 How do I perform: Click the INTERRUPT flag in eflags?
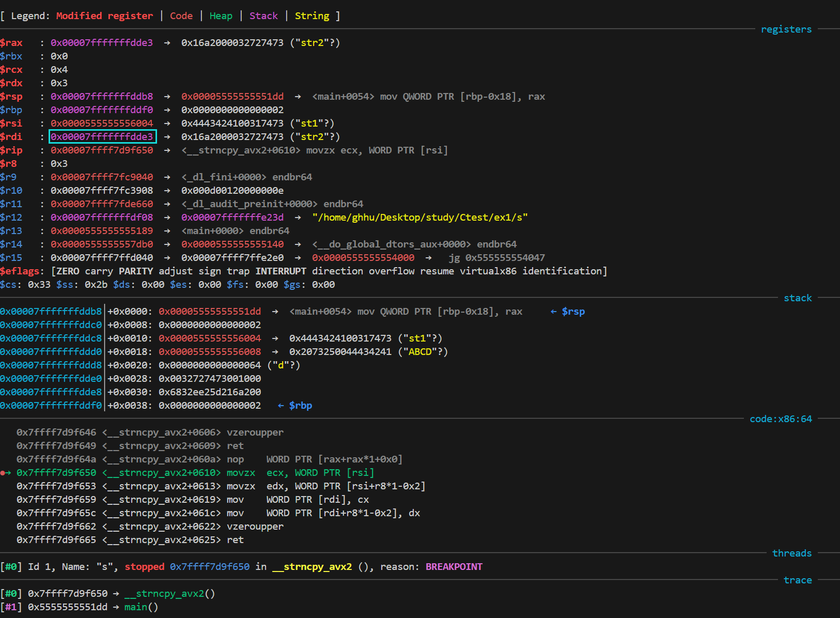pos(281,271)
